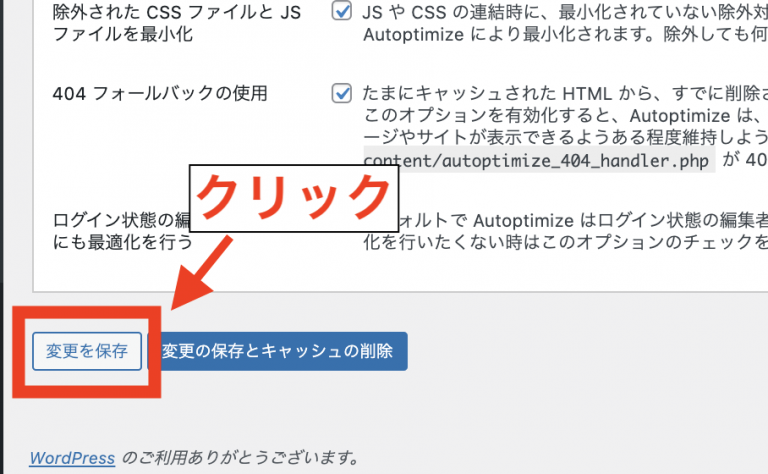The width and height of the screenshot is (768, 474).
Task: Toggle the 404 フォールバックの使用 checkbox
Action: tap(341, 93)
